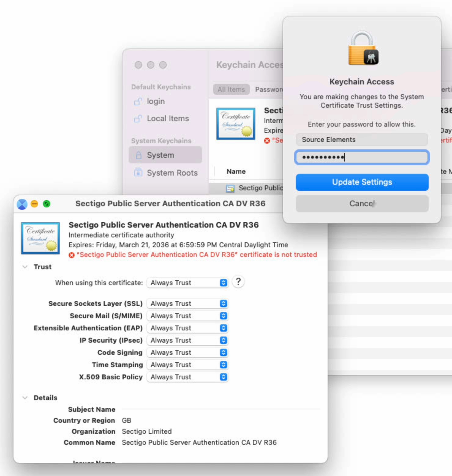Click the Update Settings button
The height and width of the screenshot is (476, 452).
coord(362,182)
